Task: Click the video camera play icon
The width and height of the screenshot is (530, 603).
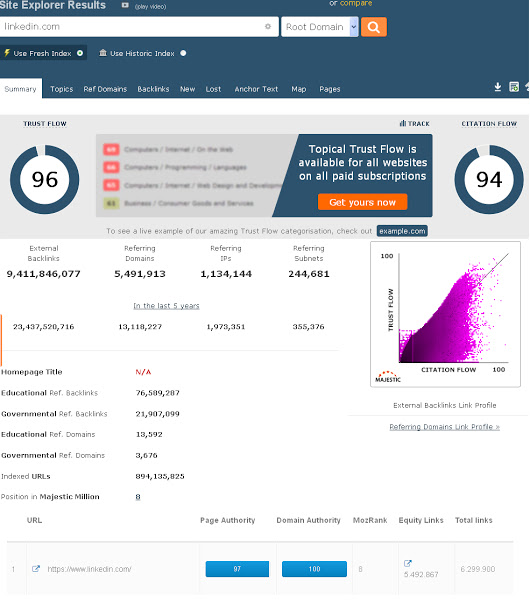Action: tap(125, 5)
